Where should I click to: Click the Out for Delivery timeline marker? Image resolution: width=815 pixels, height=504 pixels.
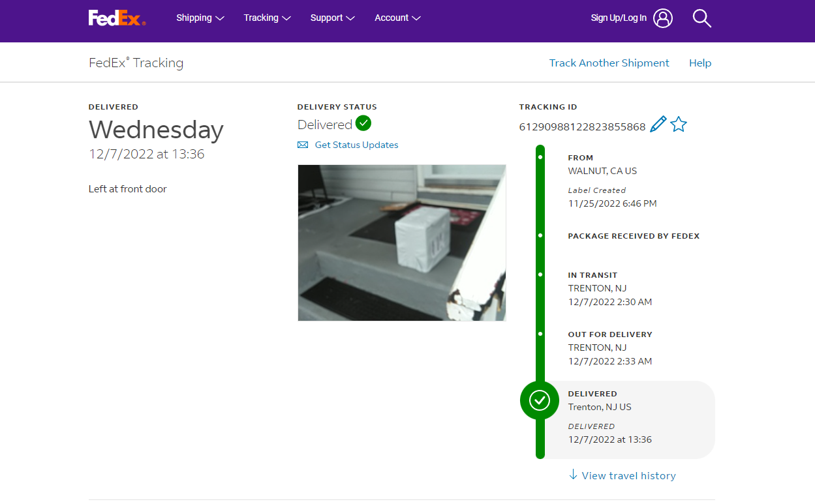pos(540,334)
